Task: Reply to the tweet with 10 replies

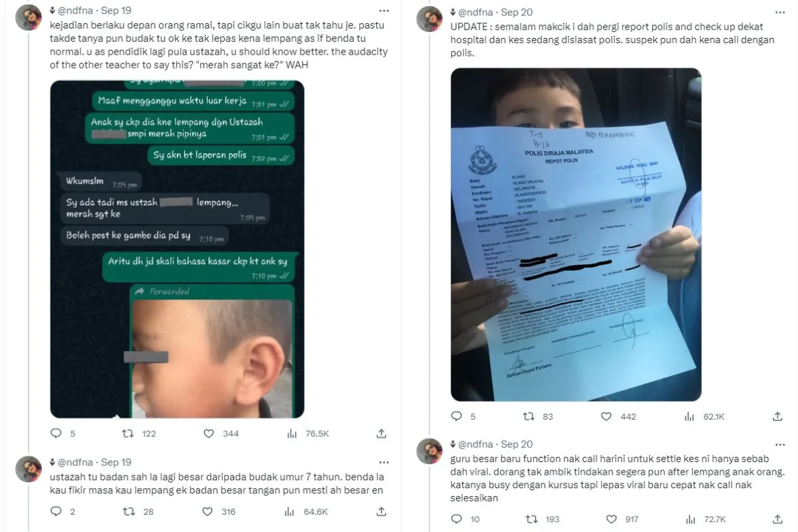Action: pos(456,518)
